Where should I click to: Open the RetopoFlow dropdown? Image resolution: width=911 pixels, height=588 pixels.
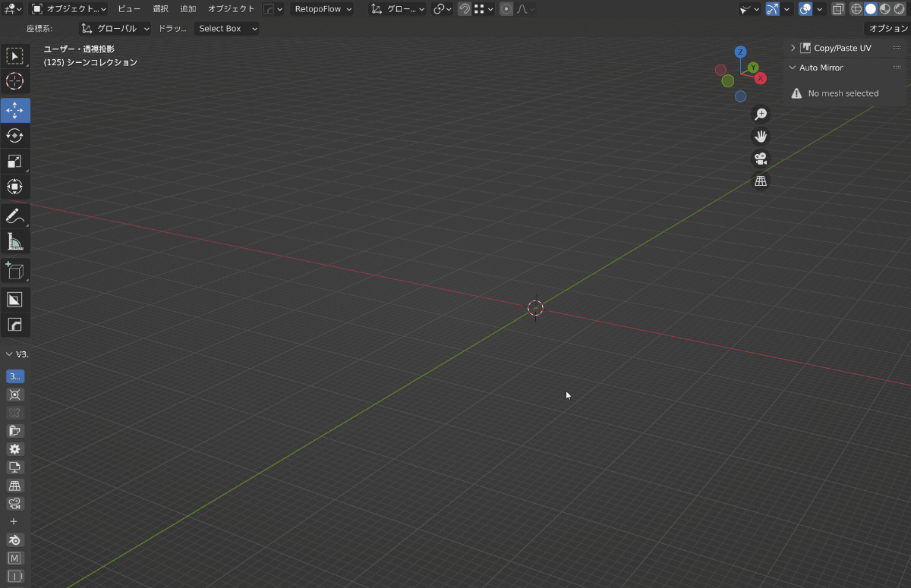click(x=322, y=9)
